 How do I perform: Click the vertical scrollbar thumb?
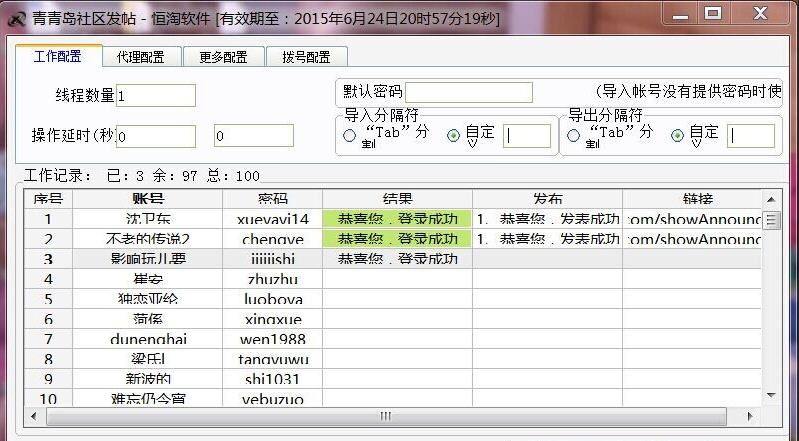click(771, 220)
